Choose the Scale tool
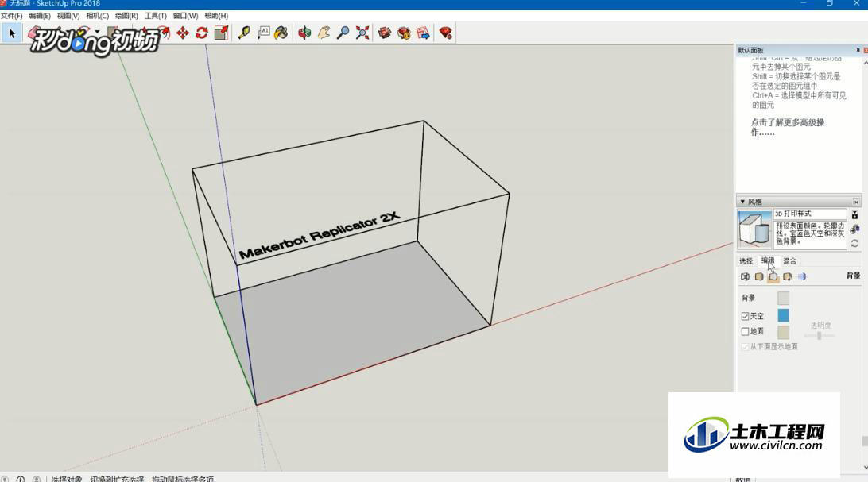 (222, 33)
